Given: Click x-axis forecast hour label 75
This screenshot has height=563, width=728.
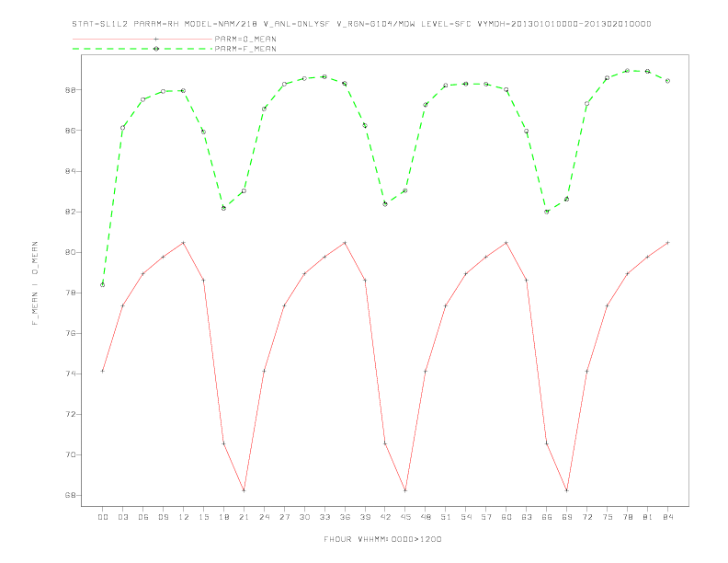Looking at the screenshot, I should coord(608,517).
